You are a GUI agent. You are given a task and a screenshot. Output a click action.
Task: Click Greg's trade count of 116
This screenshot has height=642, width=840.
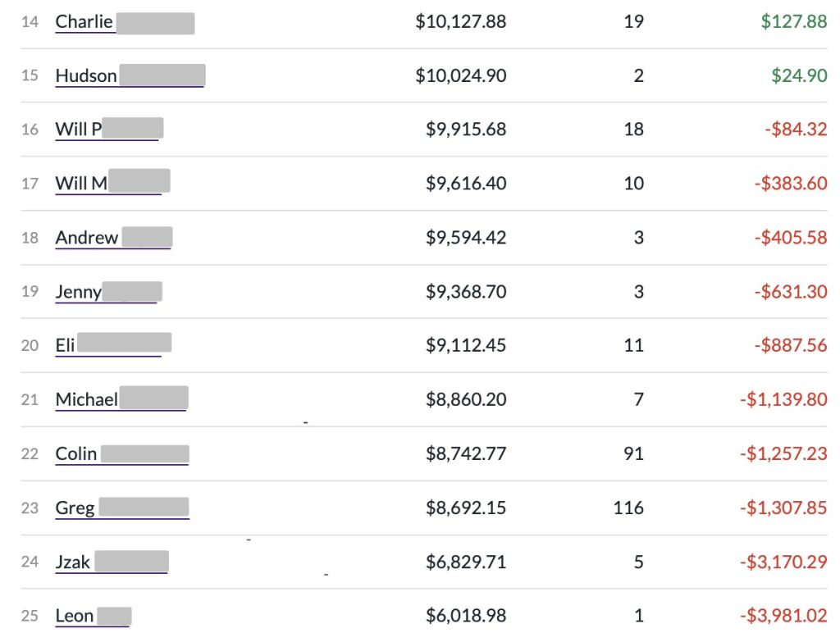(x=628, y=508)
